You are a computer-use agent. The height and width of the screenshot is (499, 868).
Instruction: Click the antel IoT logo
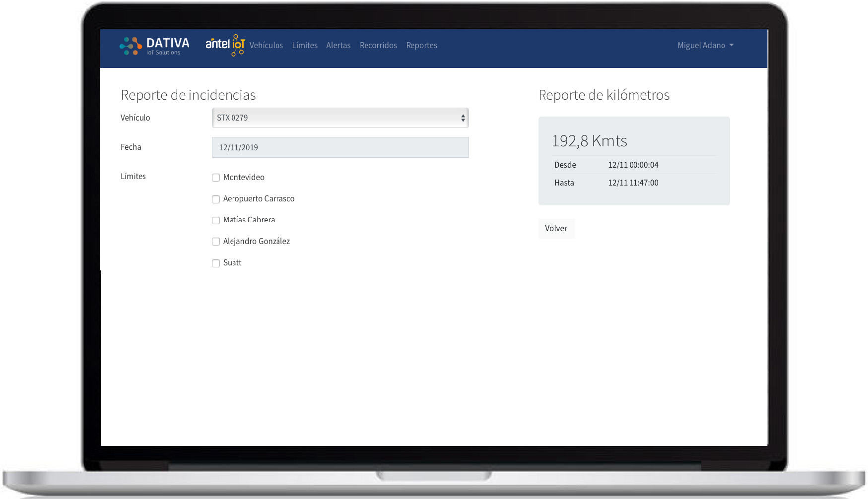click(x=225, y=45)
